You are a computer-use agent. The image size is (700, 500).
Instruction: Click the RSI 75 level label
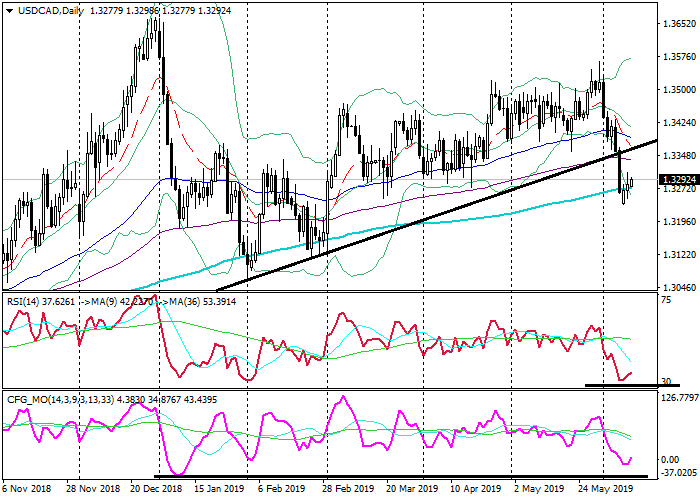665,297
